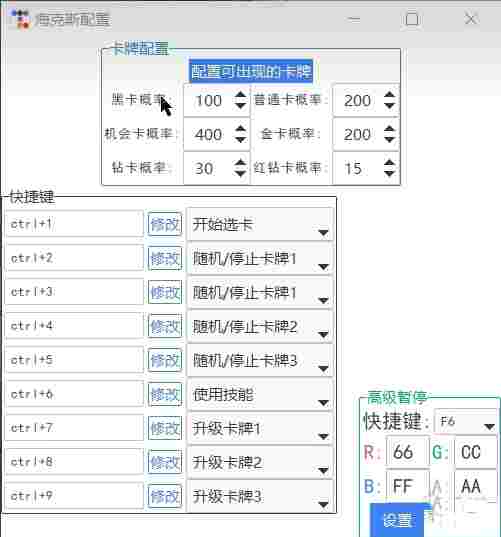Decrease the 红钻卡概率 spinner value
Viewport: 501px width, 537px height.
pos(389,174)
